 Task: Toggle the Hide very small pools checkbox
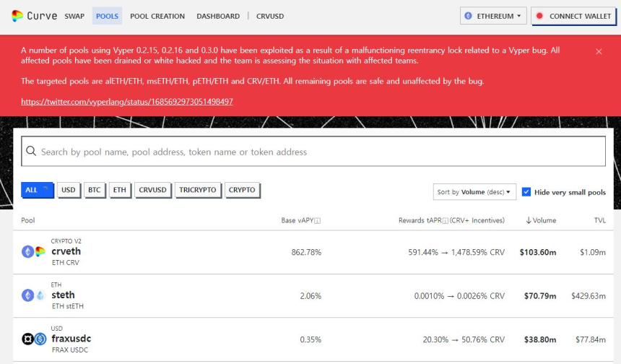click(526, 192)
